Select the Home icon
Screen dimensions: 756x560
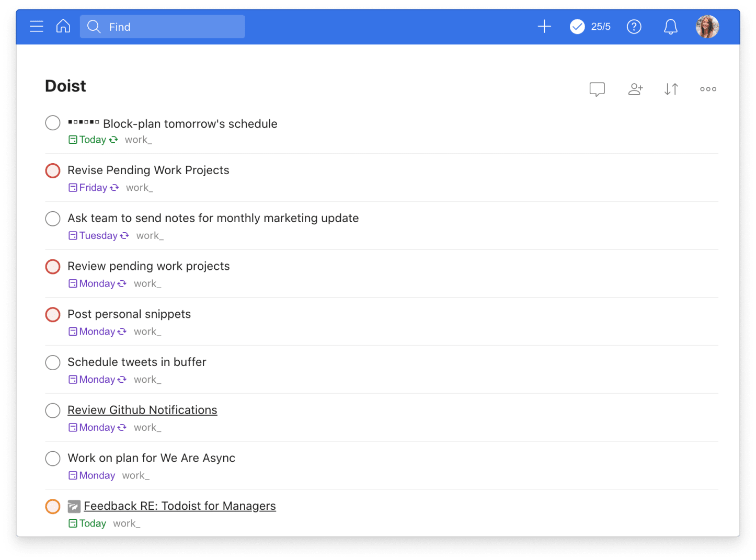63,26
